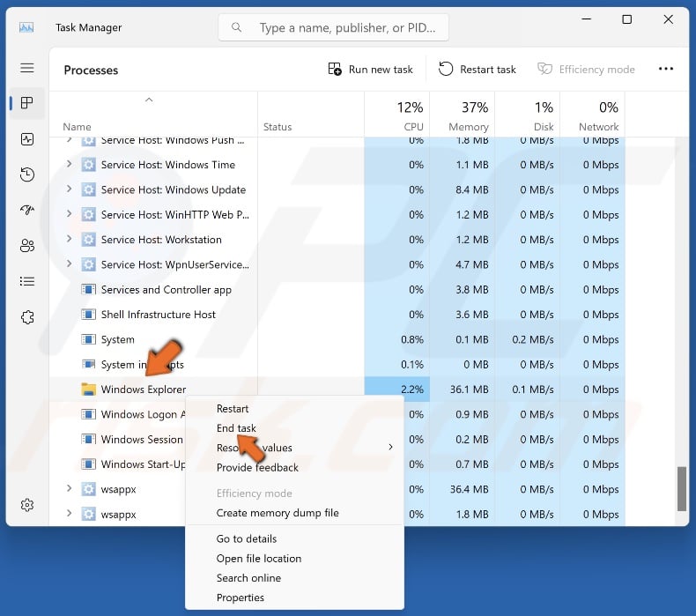This screenshot has width=696, height=616.
Task: Select the Processes sidebar icon
Action: (x=27, y=103)
